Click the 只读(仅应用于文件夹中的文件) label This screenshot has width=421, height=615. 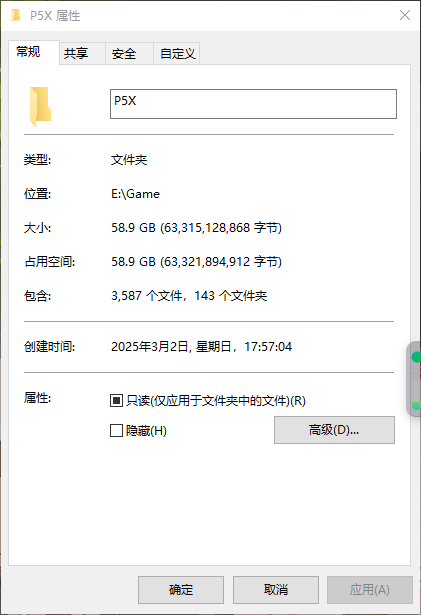pos(215,400)
